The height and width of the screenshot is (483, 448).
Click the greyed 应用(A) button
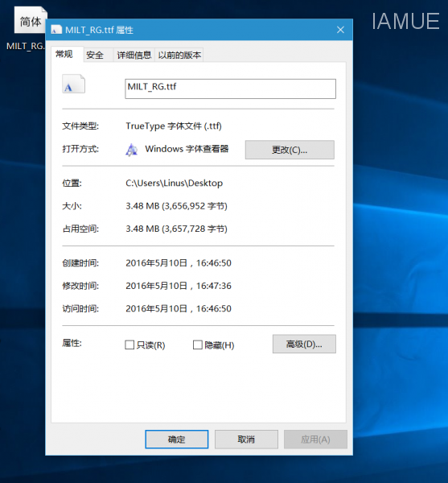(315, 440)
